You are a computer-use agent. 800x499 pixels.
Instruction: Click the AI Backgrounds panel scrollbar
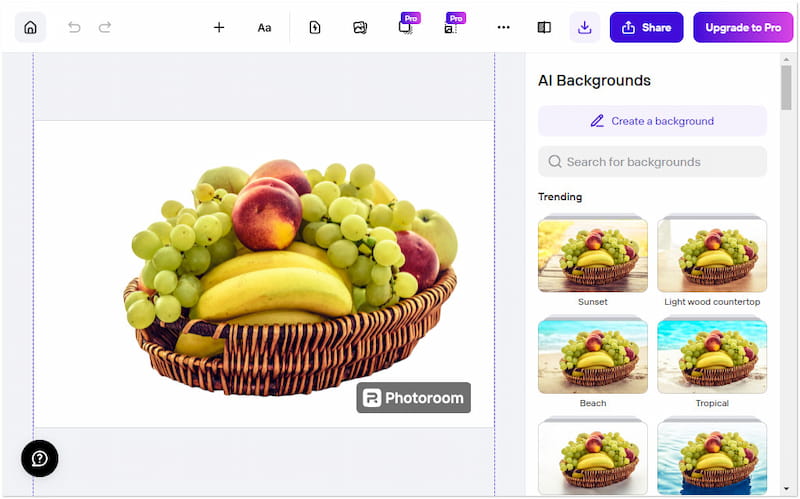[786, 88]
